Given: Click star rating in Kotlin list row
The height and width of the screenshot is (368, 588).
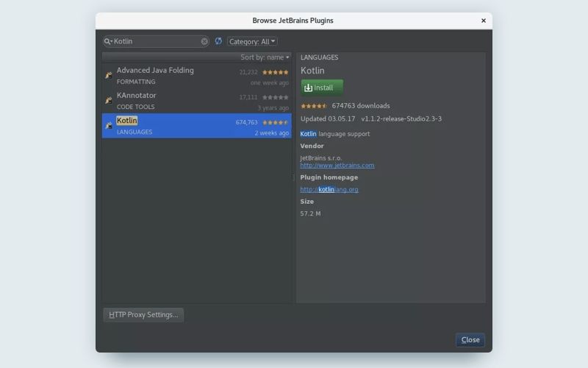Looking at the screenshot, I should 275,122.
